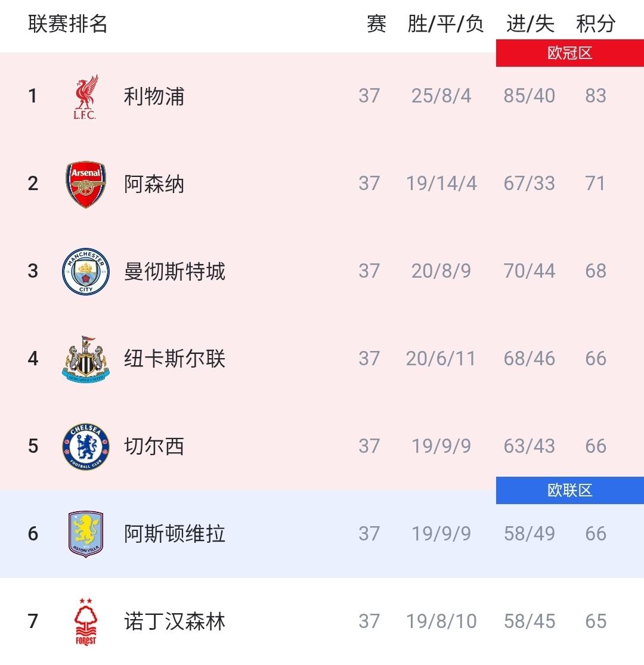This screenshot has width=644, height=665.
Task: Click the Arsenal club badge
Action: click(86, 184)
